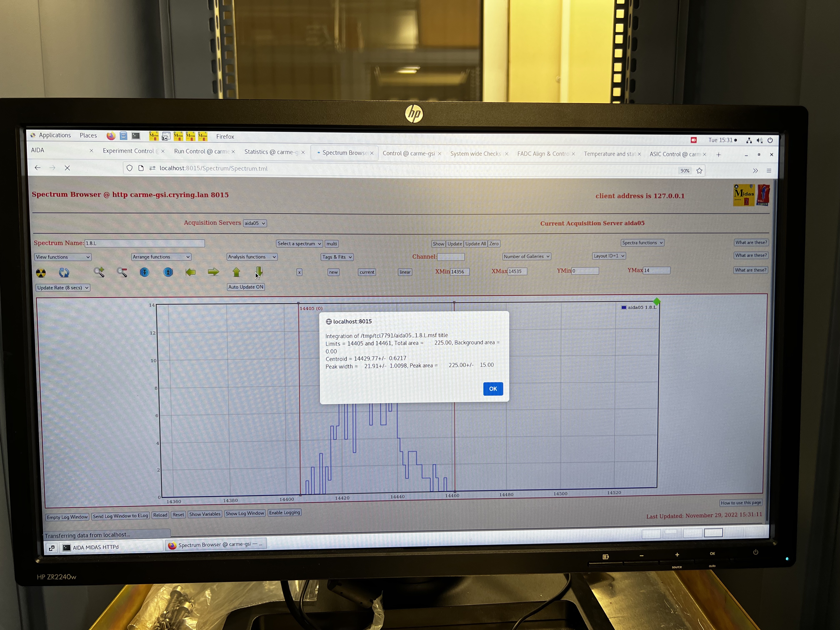The width and height of the screenshot is (840, 630).
Task: Zoom in with the magnifier plus icon
Action: [x=99, y=272]
